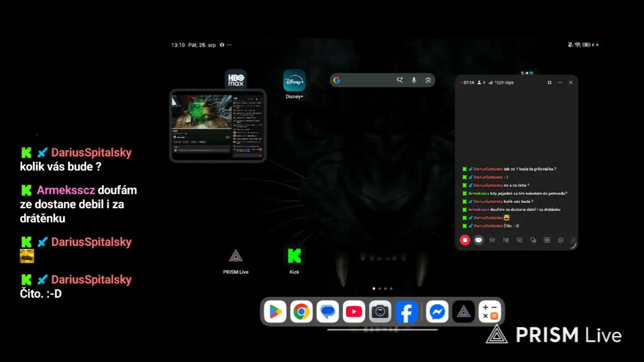The height and width of the screenshot is (362, 644).
Task: Click the grid layout icon in PRISM widget
Action: [x=549, y=82]
